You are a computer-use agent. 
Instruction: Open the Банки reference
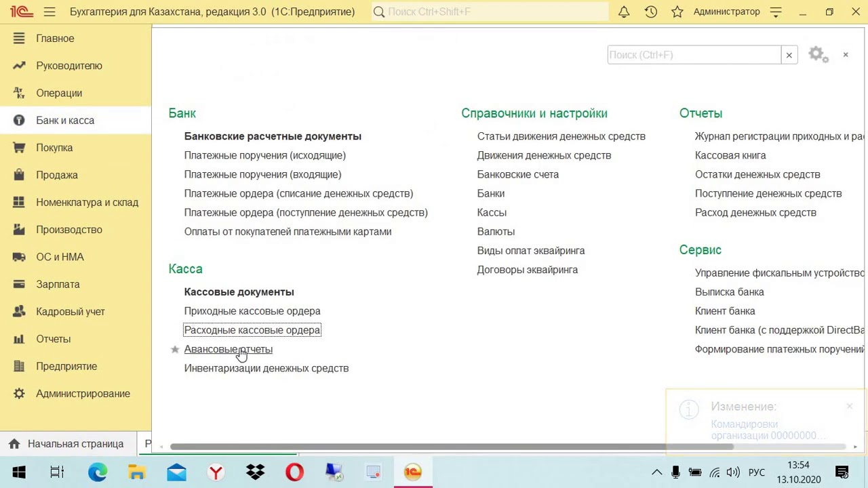490,193
